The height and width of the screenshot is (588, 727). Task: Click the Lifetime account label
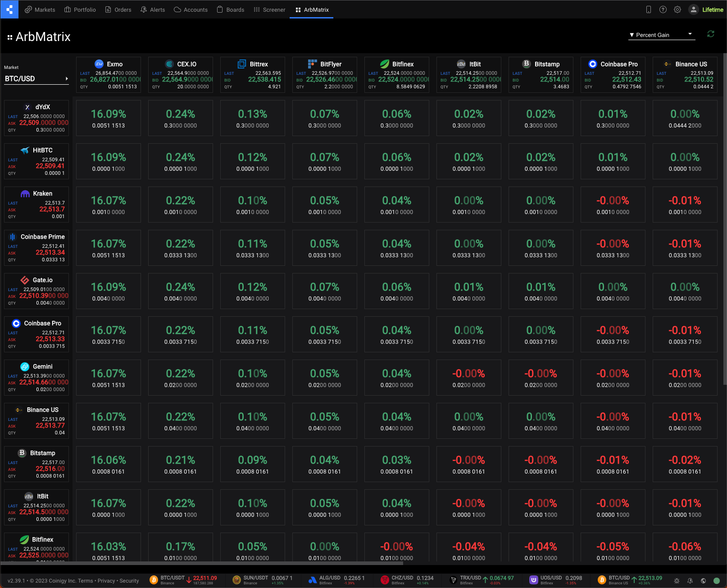coord(713,9)
